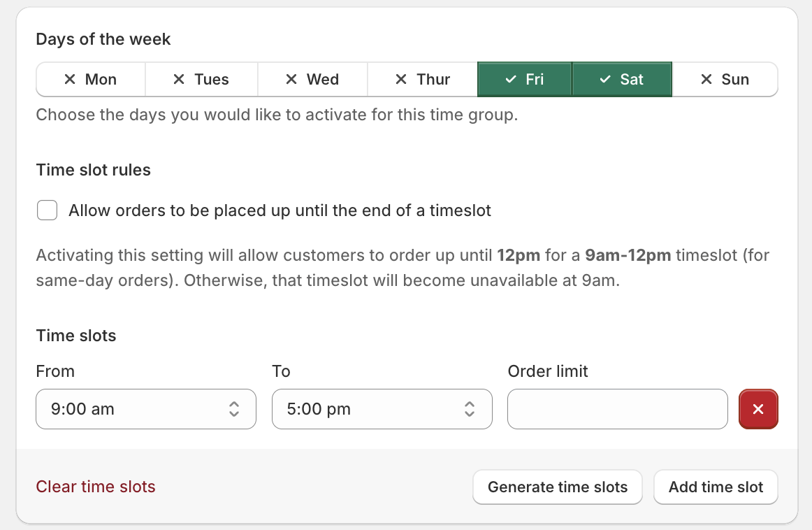Screen dimensions: 812x530
Task: Select Sun in the days row
Action: pos(725,79)
